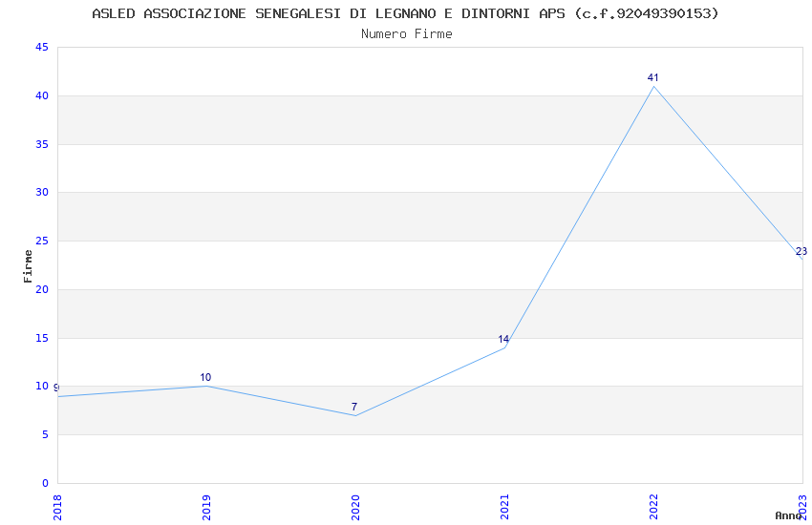Click the y-axis tick label 30
The image size is (812, 525).
42,193
